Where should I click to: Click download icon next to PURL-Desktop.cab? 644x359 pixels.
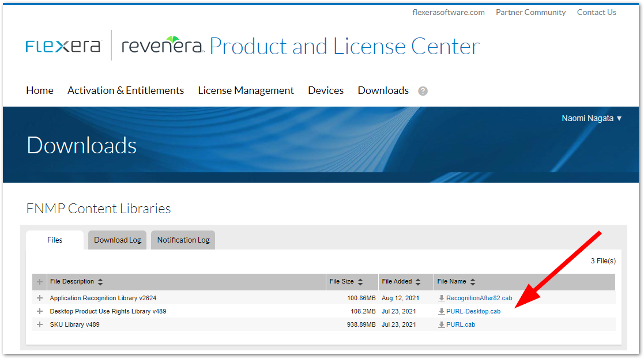tap(442, 311)
